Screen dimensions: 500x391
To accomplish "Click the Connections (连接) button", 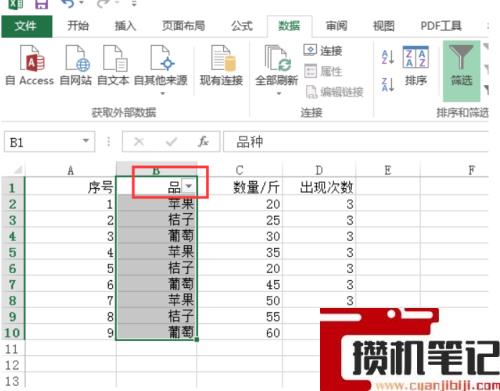I will [323, 51].
